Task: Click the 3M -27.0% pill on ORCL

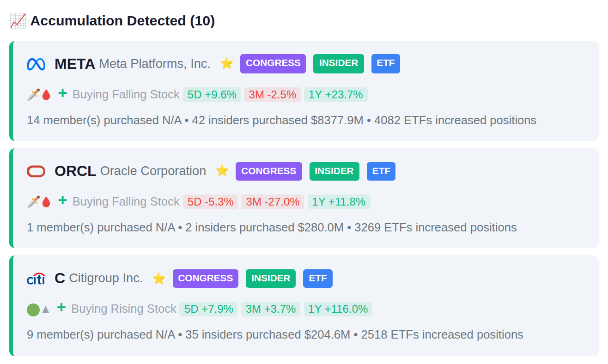Action: [x=273, y=202]
